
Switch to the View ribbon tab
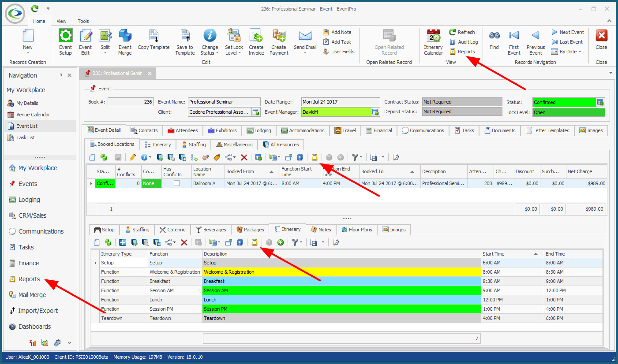pos(61,21)
